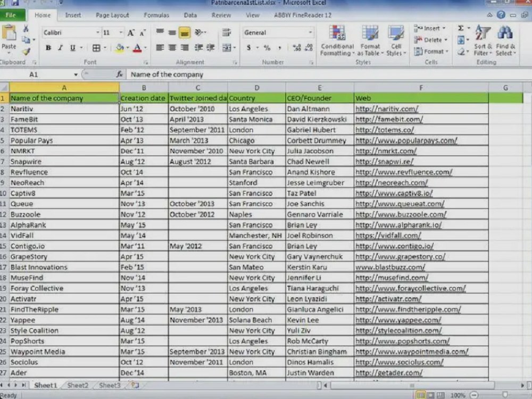Toggle Bold formatting

(48, 48)
